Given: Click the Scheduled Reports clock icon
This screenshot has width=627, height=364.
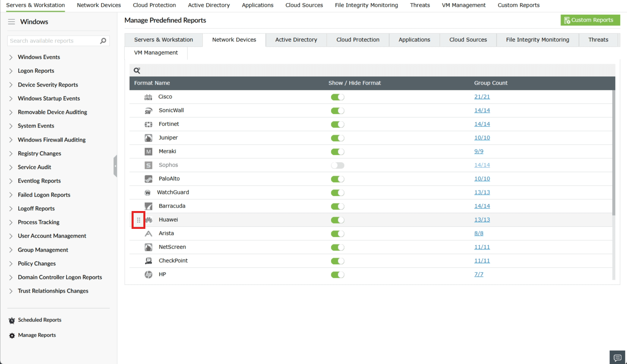Looking at the screenshot, I should [x=11, y=320].
